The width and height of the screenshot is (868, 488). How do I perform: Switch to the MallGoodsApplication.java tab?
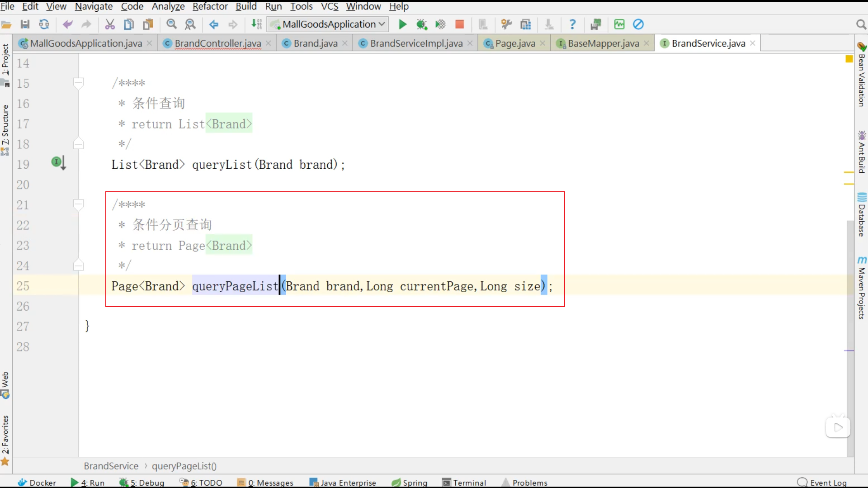[x=86, y=43]
